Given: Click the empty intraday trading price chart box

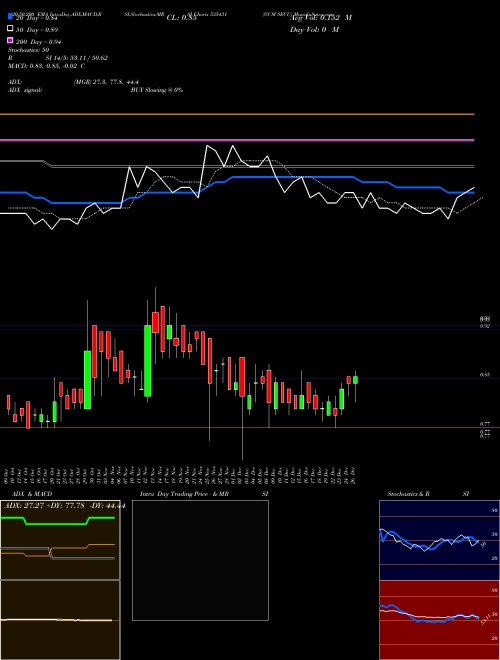Looking at the screenshot, I should pos(200,560).
